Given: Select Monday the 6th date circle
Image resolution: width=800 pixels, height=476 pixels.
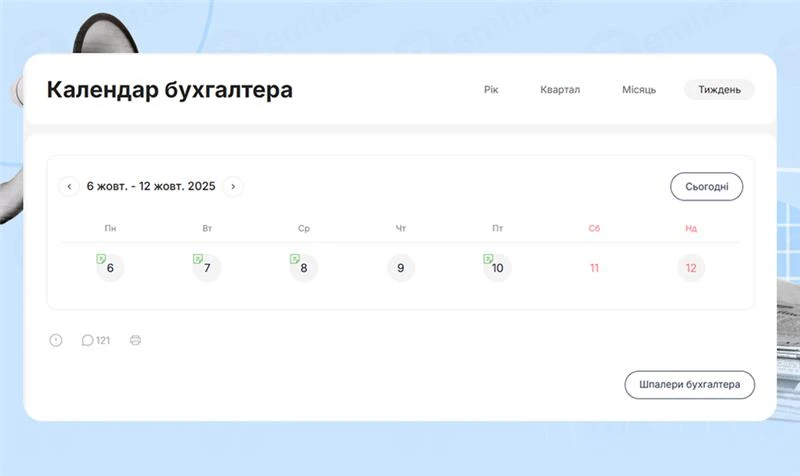Looking at the screenshot, I should (111, 269).
